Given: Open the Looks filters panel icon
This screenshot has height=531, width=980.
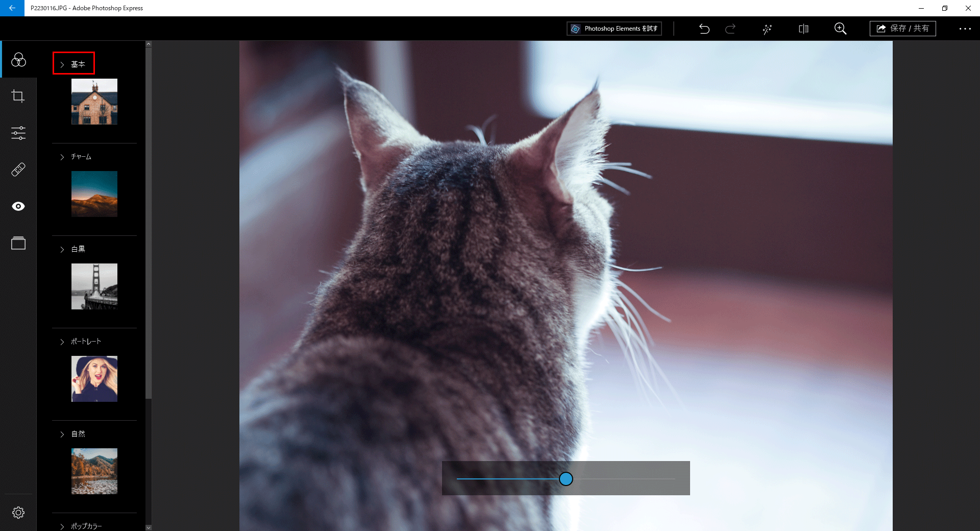Looking at the screenshot, I should pyautogui.click(x=18, y=60).
